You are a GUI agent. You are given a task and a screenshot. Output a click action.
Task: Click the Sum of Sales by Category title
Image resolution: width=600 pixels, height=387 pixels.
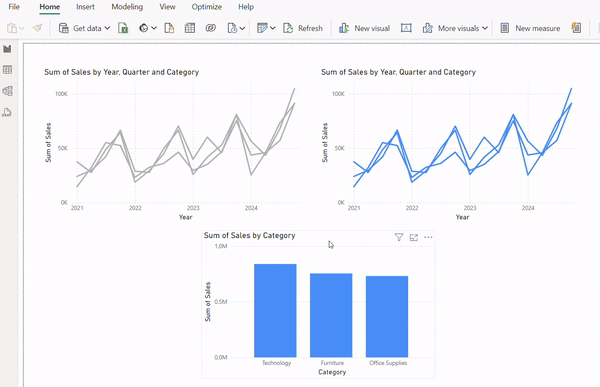coord(249,235)
